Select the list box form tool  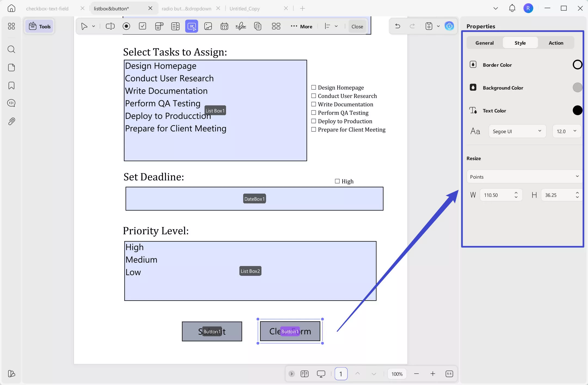175,26
